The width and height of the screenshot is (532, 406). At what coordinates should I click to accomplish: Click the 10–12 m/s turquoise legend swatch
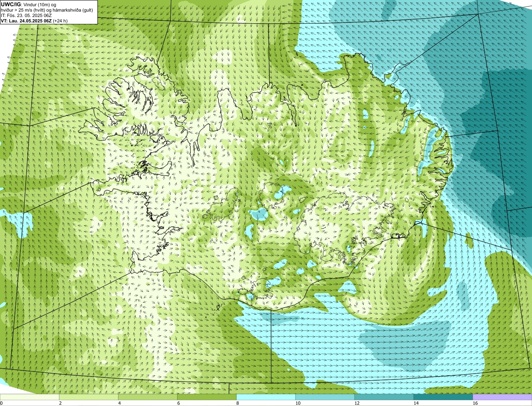click(x=325, y=397)
